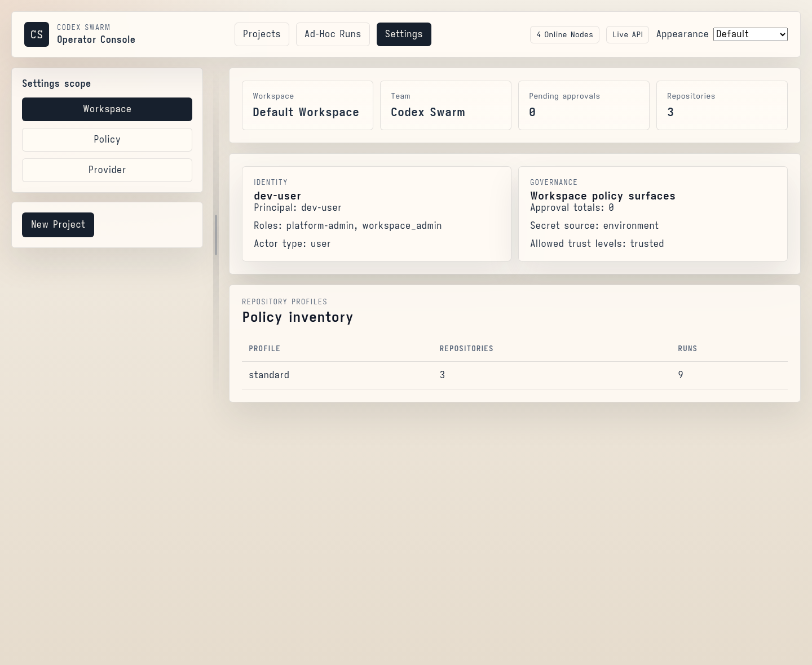
Task: Click the Pending approvals value 0
Action: (x=532, y=112)
